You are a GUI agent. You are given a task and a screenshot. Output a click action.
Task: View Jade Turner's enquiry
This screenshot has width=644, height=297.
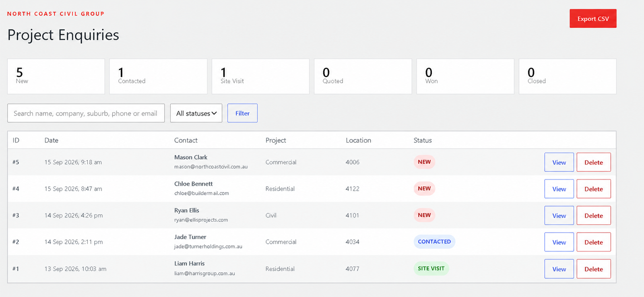coord(559,242)
